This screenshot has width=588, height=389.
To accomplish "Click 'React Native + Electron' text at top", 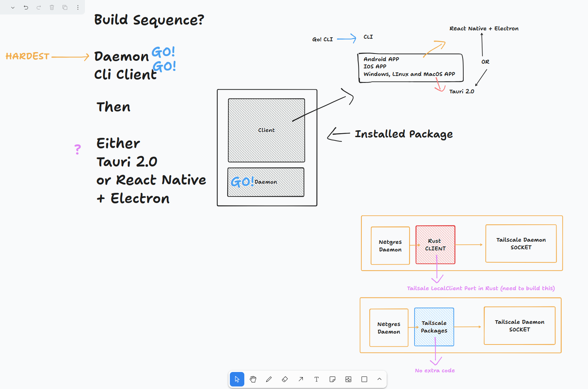I will 484,29.
